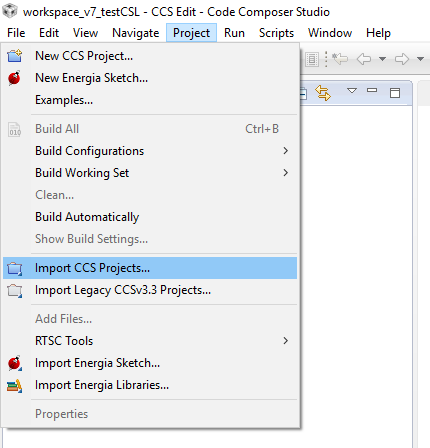Open the View Menu triangle in panel
The image size is (430, 448).
pyautogui.click(x=352, y=91)
